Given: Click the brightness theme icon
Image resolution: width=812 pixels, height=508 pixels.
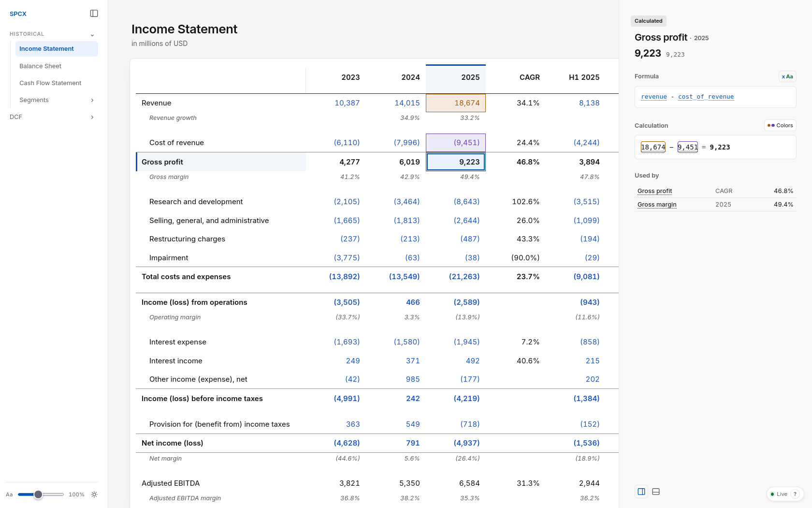Looking at the screenshot, I should coord(94,494).
